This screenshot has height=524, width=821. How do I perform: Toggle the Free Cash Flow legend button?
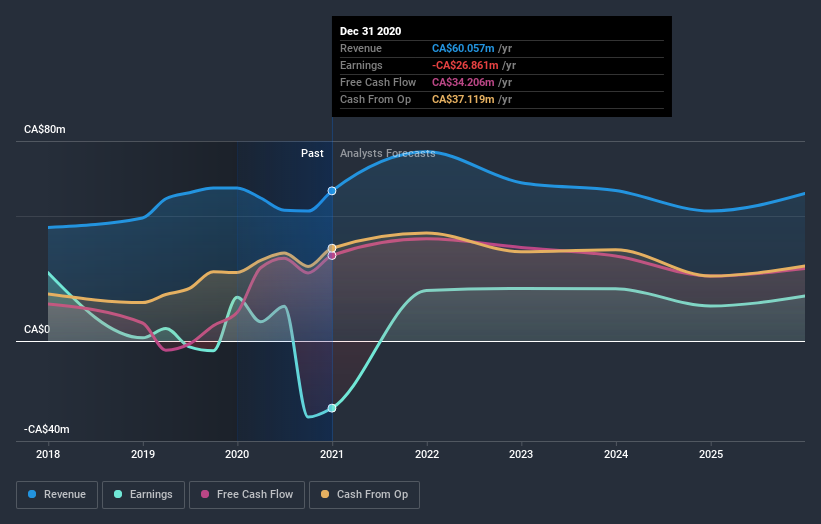click(x=247, y=495)
